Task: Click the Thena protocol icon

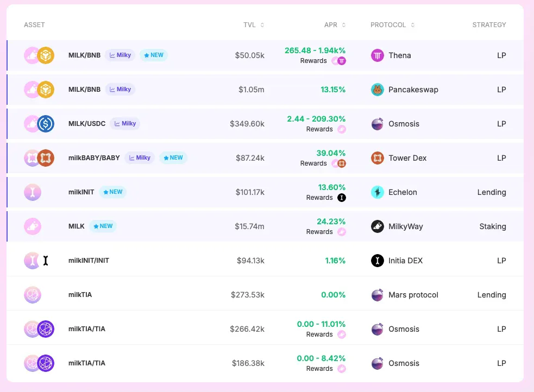Action: [x=378, y=55]
